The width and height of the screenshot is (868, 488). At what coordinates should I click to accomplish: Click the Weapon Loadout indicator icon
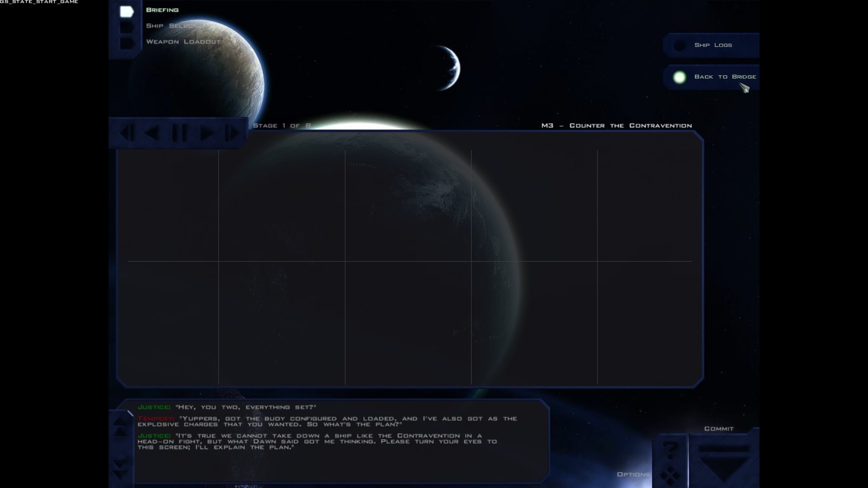click(x=127, y=43)
